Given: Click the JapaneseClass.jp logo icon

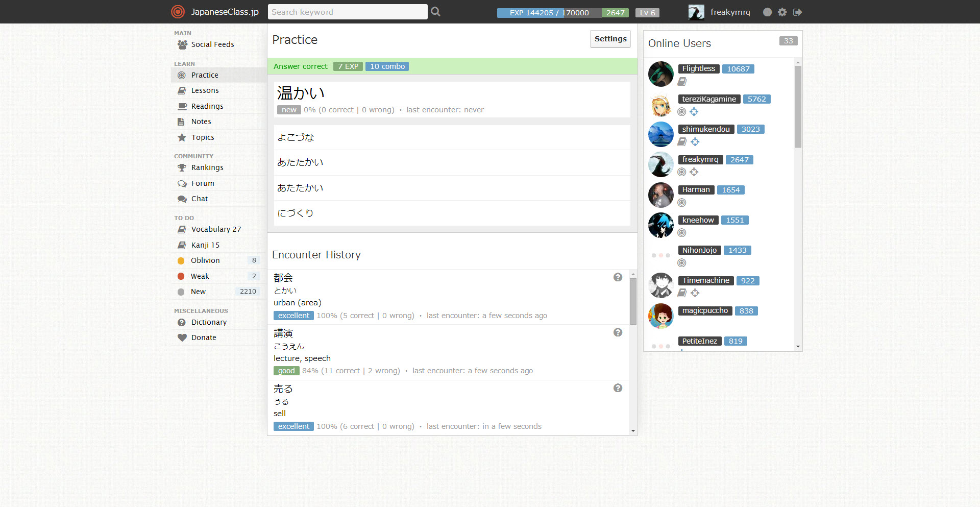Looking at the screenshot, I should (178, 12).
